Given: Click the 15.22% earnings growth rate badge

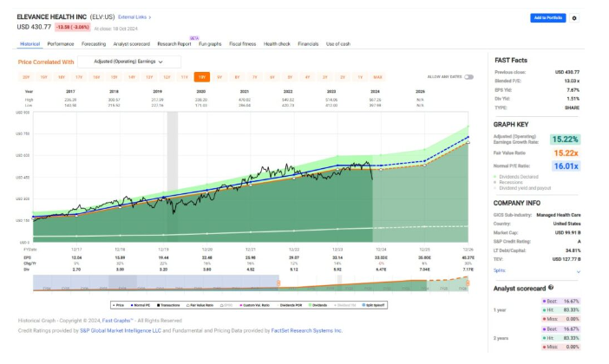Looking at the screenshot, I should (565, 140).
